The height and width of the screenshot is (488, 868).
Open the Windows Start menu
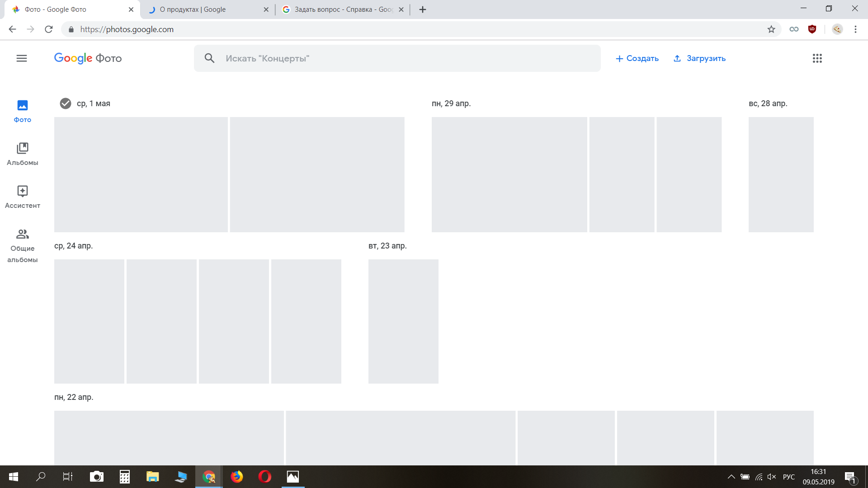[x=14, y=477]
